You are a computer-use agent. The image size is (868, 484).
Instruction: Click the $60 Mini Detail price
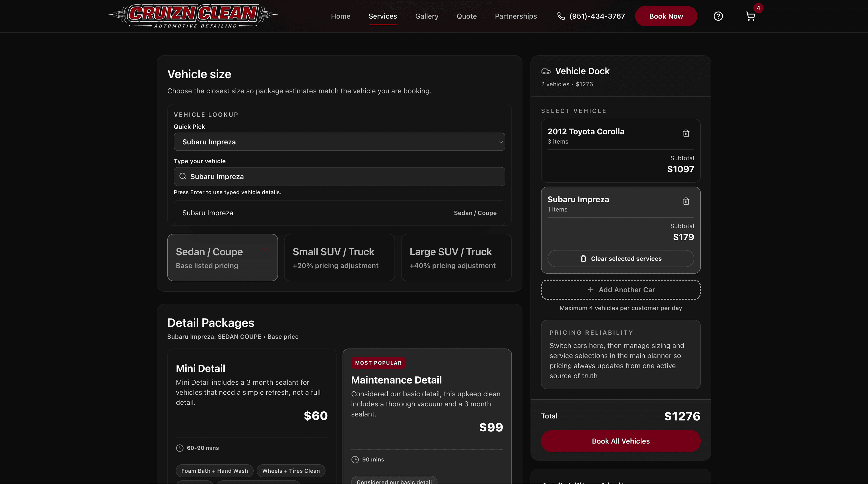coord(316,415)
